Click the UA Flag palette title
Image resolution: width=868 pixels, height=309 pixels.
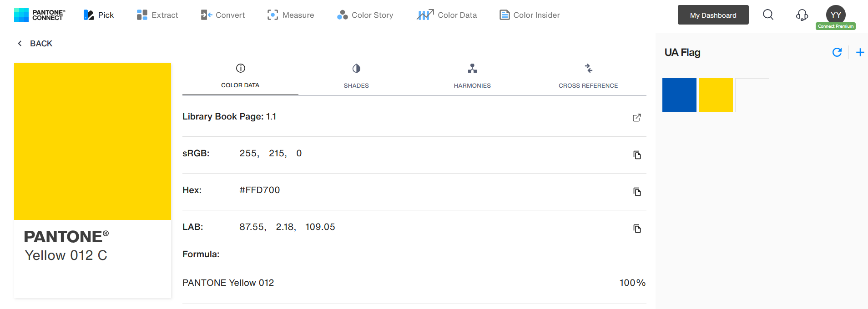pyautogui.click(x=682, y=53)
